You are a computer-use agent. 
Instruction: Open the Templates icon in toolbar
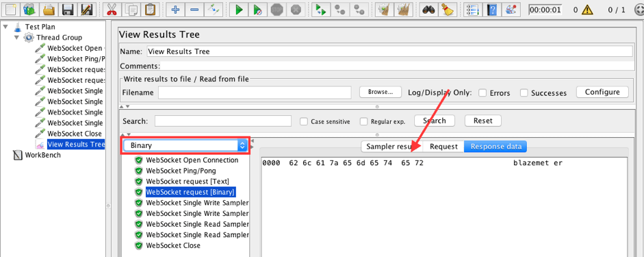tap(29, 9)
